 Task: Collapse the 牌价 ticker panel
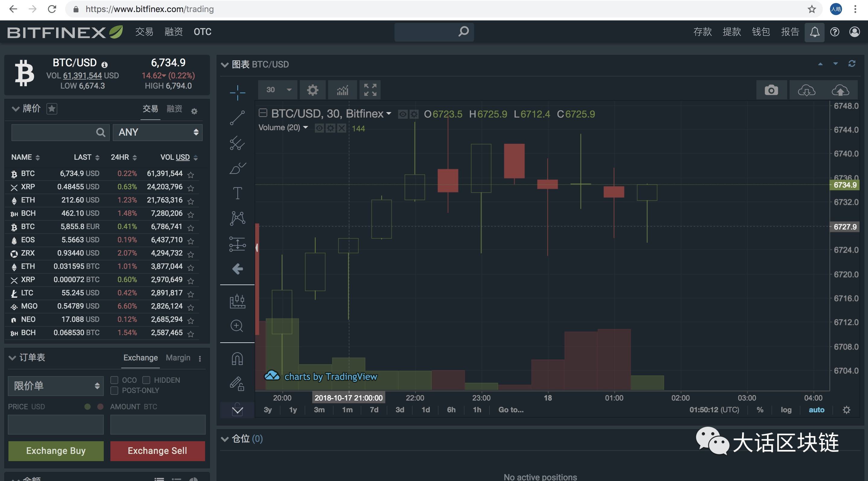(15, 109)
